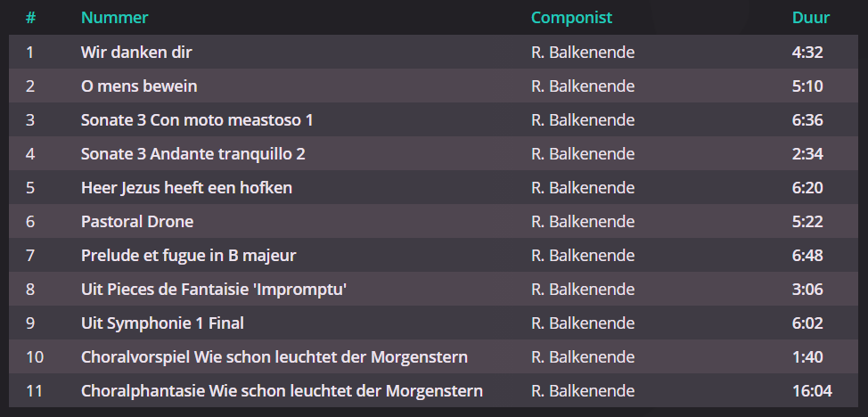868x417 pixels.
Task: Click the 'Duur' column header
Action: pyautogui.click(x=811, y=18)
